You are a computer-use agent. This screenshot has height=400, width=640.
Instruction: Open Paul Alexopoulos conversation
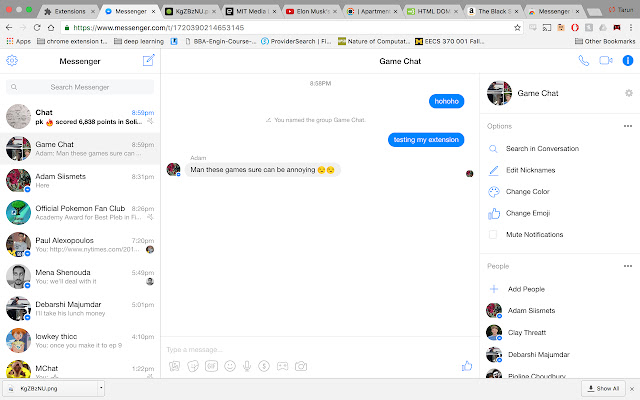click(80, 244)
